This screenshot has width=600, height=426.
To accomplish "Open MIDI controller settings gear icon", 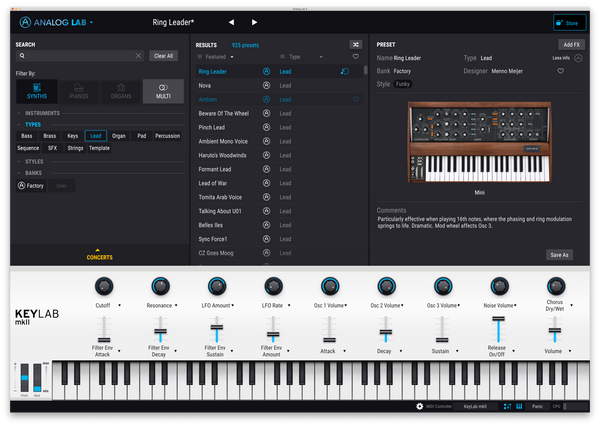I will tap(420, 406).
